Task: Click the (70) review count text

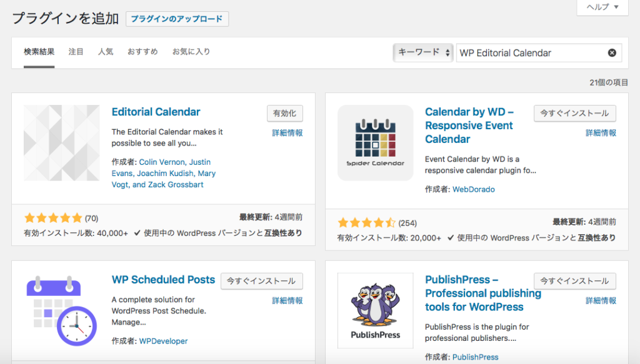Action: 91,219
